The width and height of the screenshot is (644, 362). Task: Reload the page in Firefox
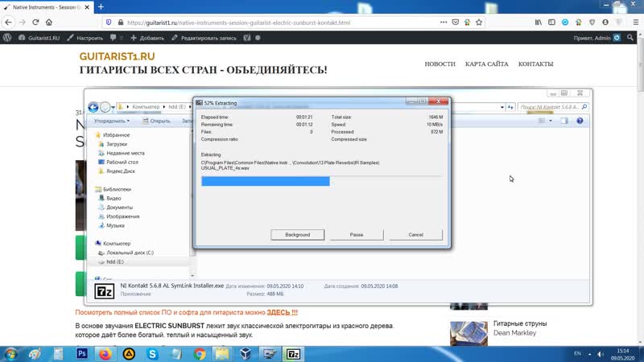point(35,23)
